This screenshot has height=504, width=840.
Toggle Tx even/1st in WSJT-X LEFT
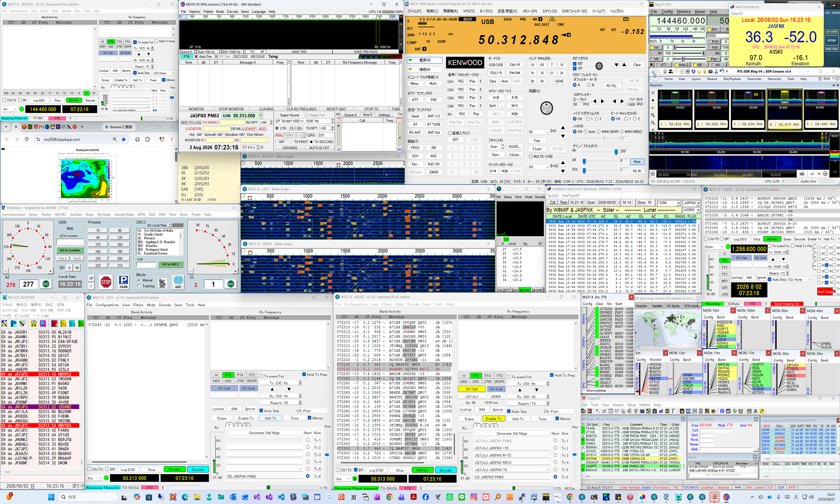[x=261, y=376]
